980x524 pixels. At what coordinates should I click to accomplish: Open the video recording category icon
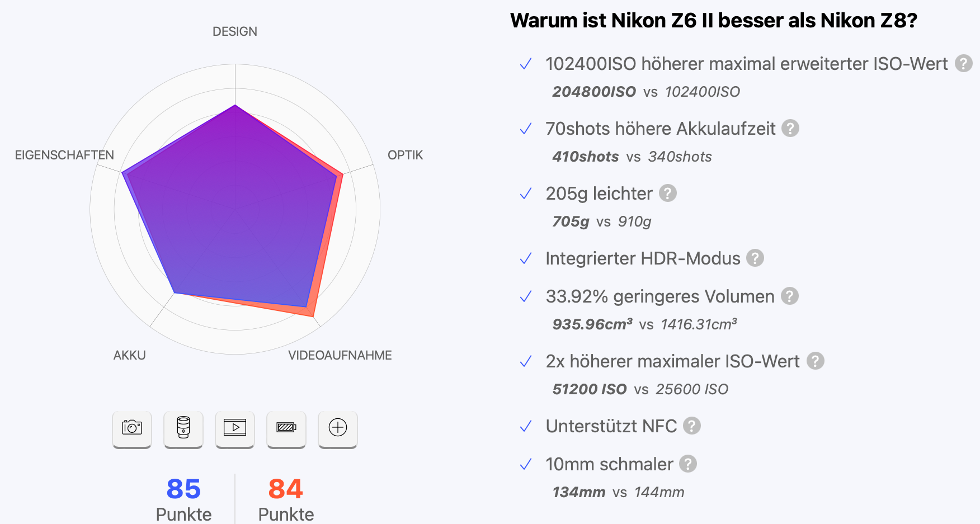pyautogui.click(x=235, y=428)
